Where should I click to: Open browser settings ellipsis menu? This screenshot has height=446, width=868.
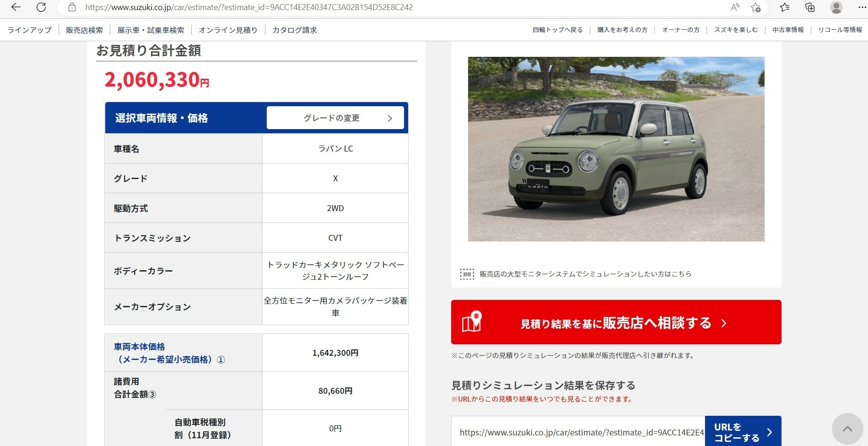tap(862, 7)
